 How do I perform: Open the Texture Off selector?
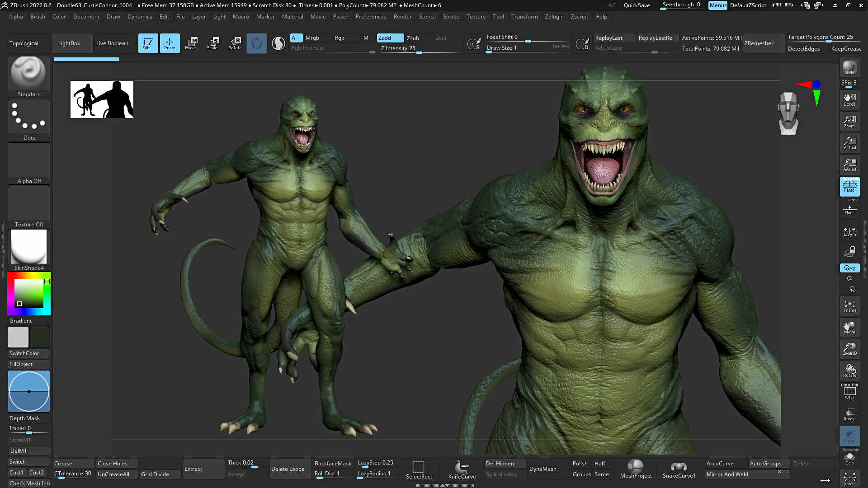point(29,207)
